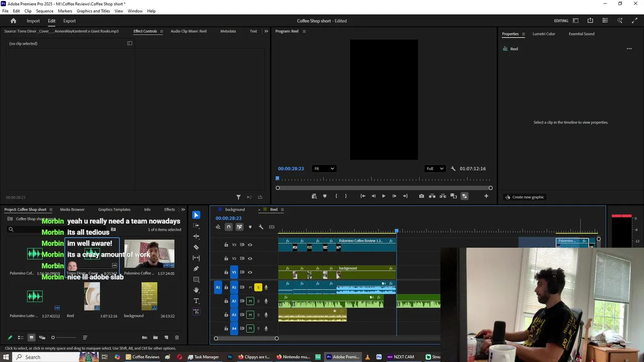Open Properties panel hamburger menu
Viewport: 644px width, 362px height.
pos(523,34)
